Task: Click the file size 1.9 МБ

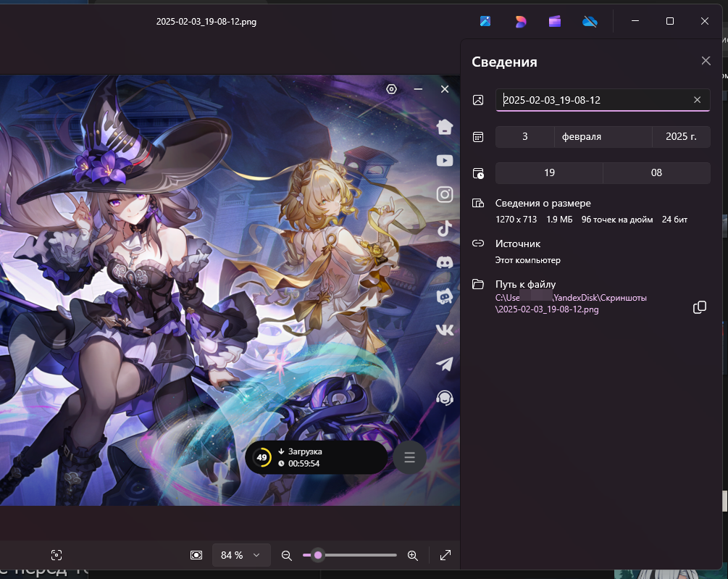Action: tap(559, 219)
